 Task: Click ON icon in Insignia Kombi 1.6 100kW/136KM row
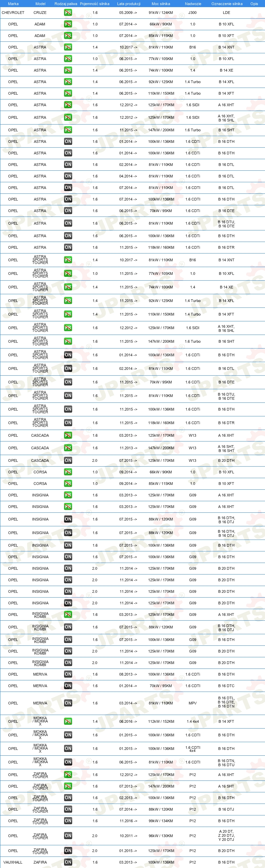click(68, 640)
